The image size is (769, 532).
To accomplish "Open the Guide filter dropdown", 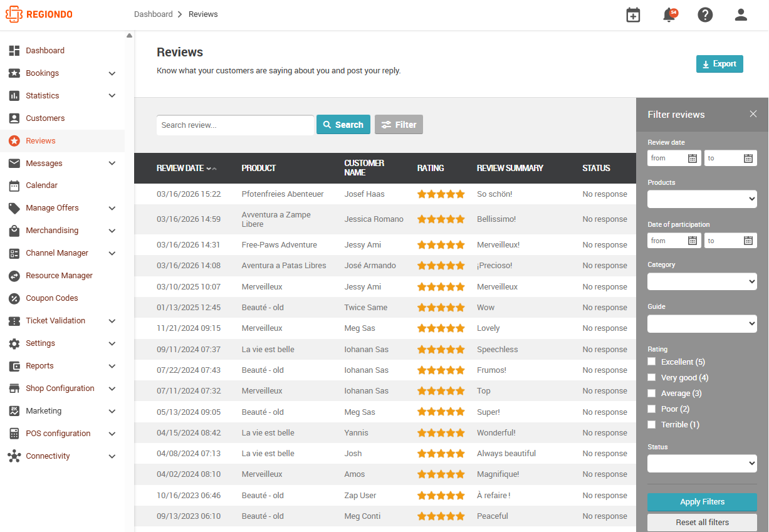I will pyautogui.click(x=702, y=323).
